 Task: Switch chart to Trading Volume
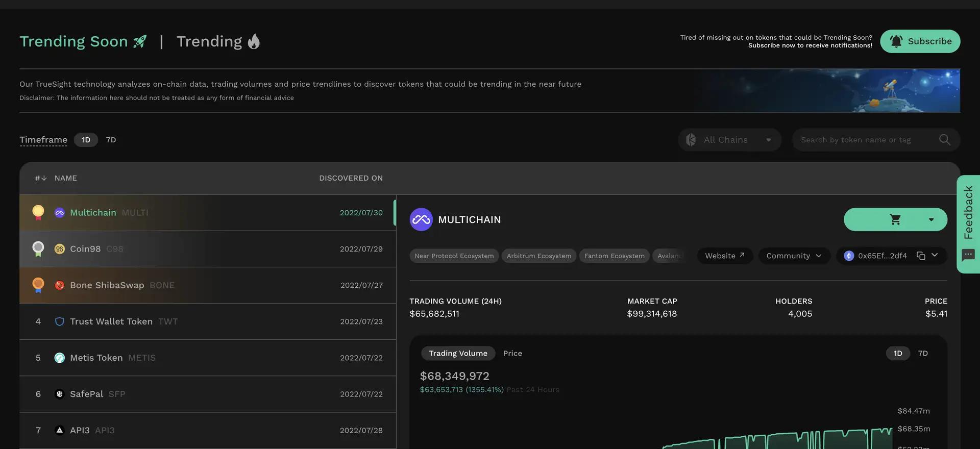[x=458, y=353]
